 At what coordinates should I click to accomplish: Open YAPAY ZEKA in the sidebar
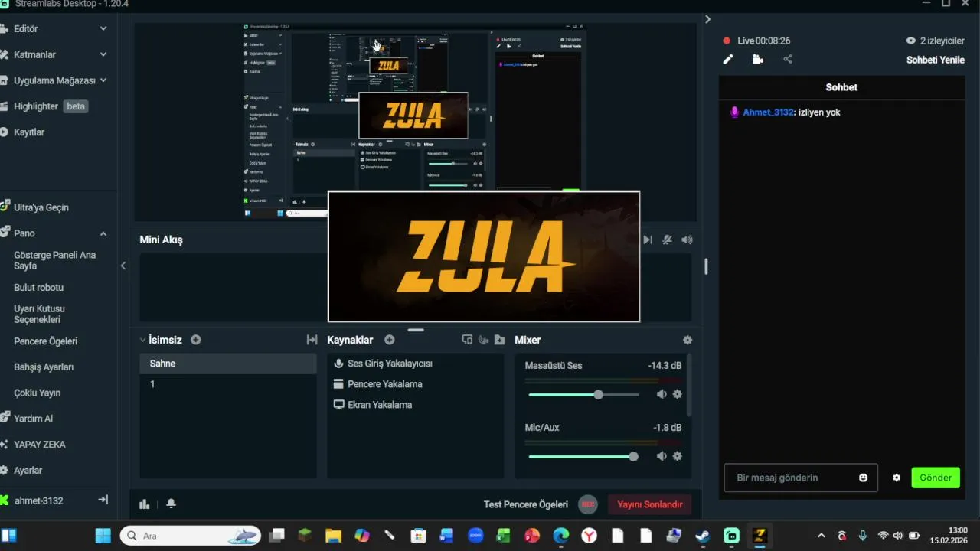tap(39, 445)
